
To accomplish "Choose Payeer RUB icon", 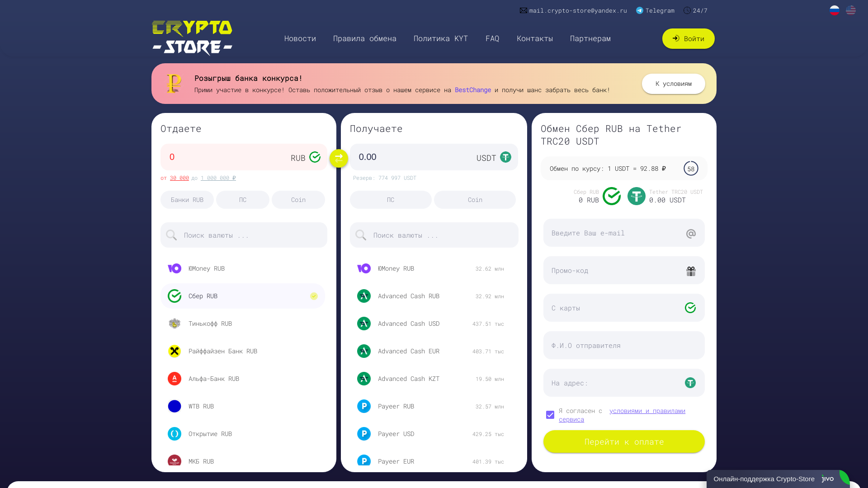I will click(364, 406).
